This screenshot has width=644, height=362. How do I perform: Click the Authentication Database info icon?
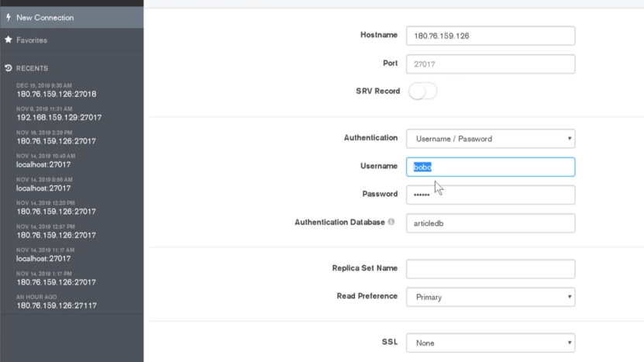click(x=391, y=222)
